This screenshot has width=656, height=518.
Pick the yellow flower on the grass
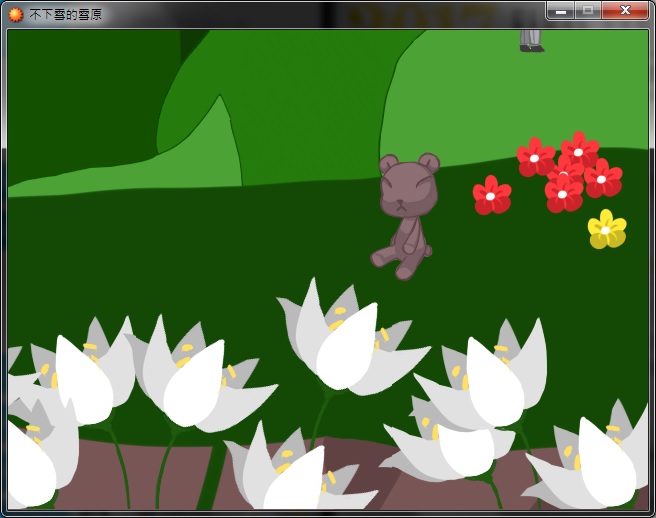click(x=607, y=229)
